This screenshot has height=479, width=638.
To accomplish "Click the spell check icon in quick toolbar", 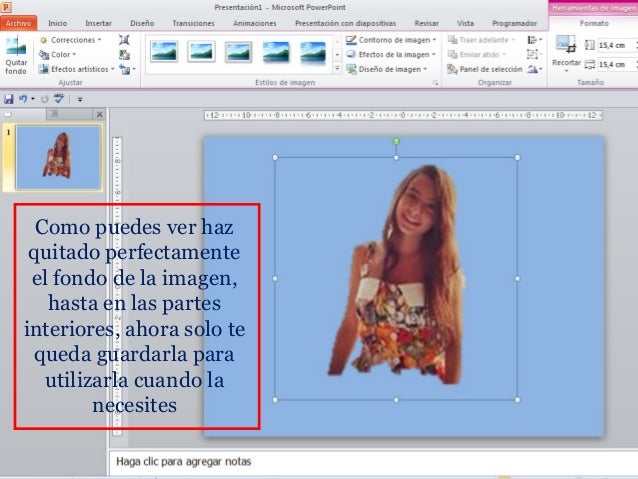I will point(59,100).
